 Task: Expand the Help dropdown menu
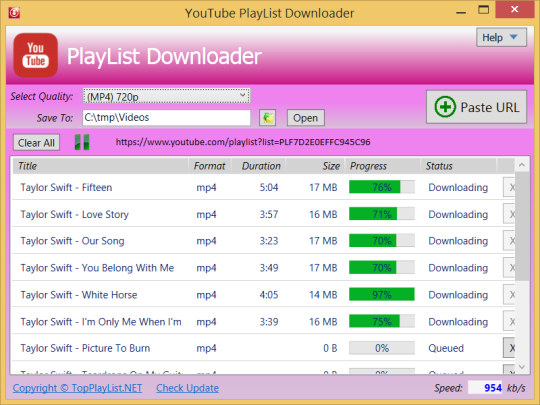(501, 37)
